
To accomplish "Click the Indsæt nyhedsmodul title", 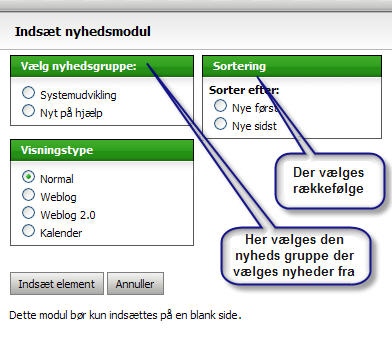I will [x=83, y=32].
